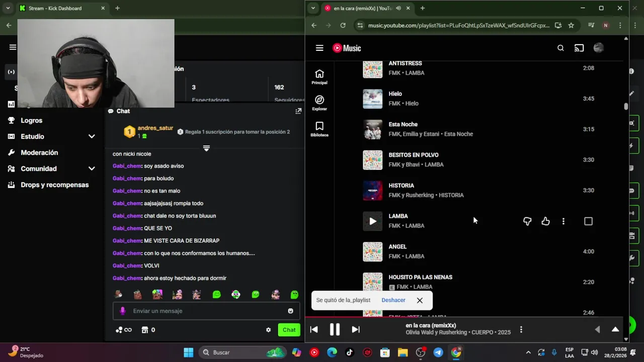This screenshot has width=644, height=362.
Task: Pause the playing song
Action: [335, 329]
